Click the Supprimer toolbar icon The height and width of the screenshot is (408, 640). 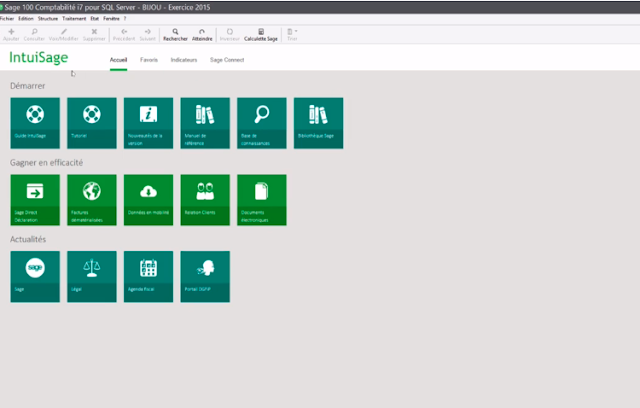tap(94, 35)
